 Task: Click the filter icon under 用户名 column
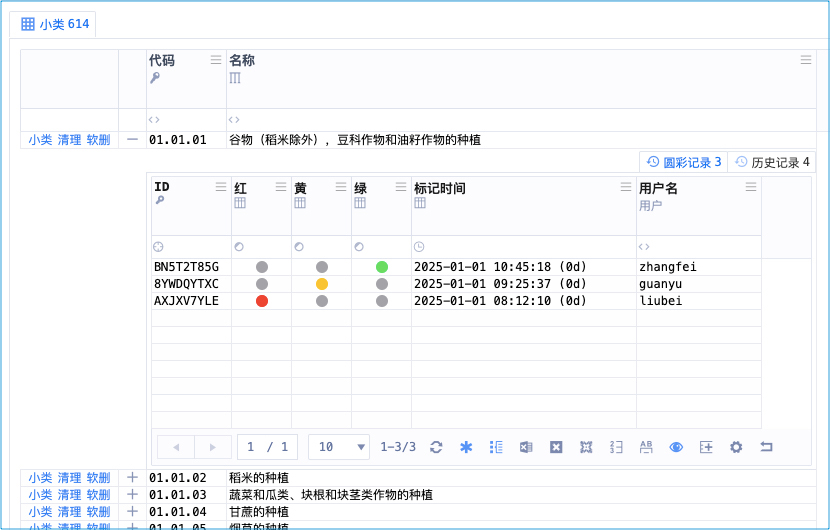coord(644,247)
